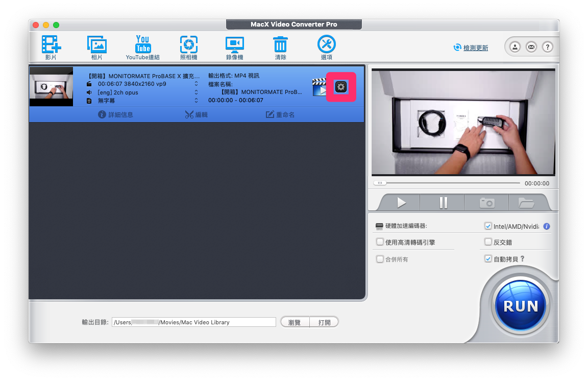This screenshot has width=588, height=381.
Task: Open the snapshot folder icon
Action: [x=526, y=203]
